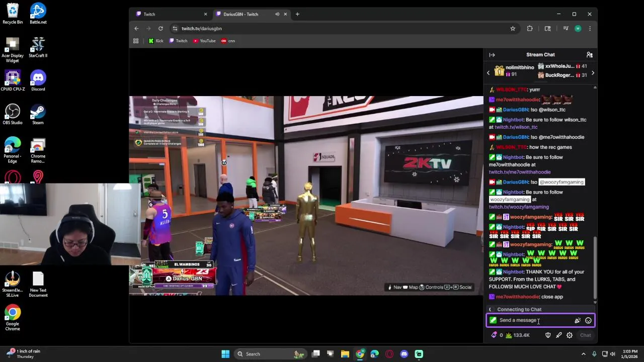Open CPUID CPU-Z desktop shortcut

[x=13, y=81]
